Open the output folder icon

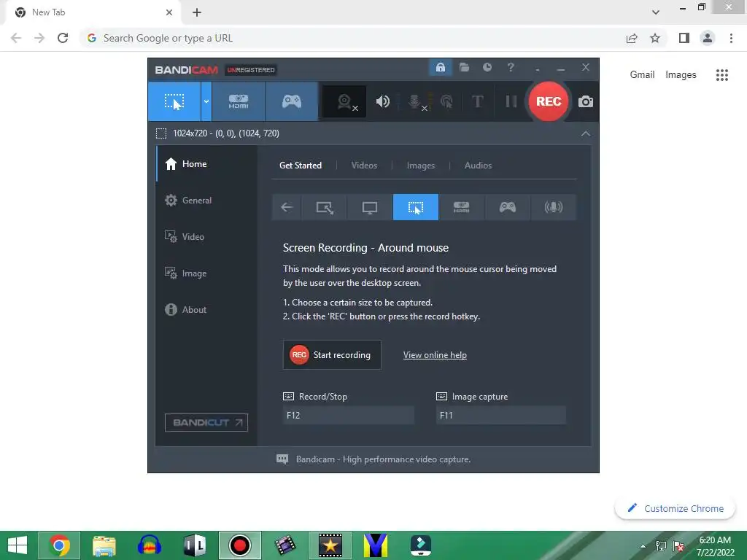[464, 68]
